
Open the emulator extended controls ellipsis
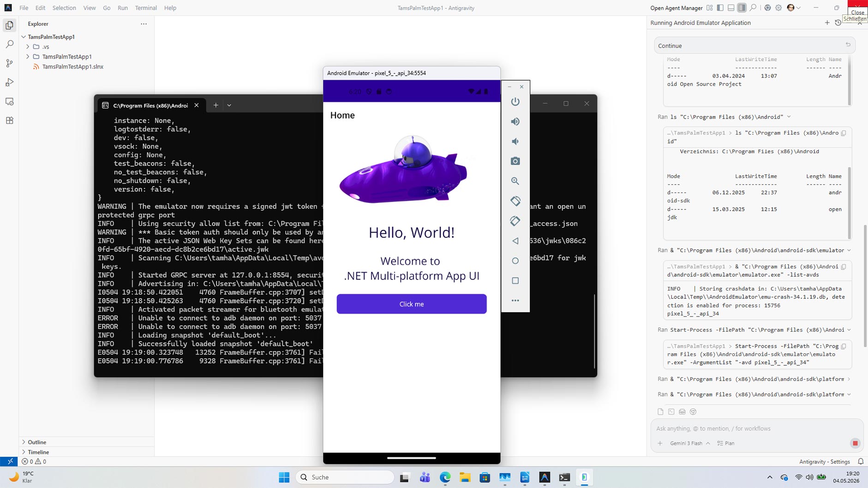515,300
